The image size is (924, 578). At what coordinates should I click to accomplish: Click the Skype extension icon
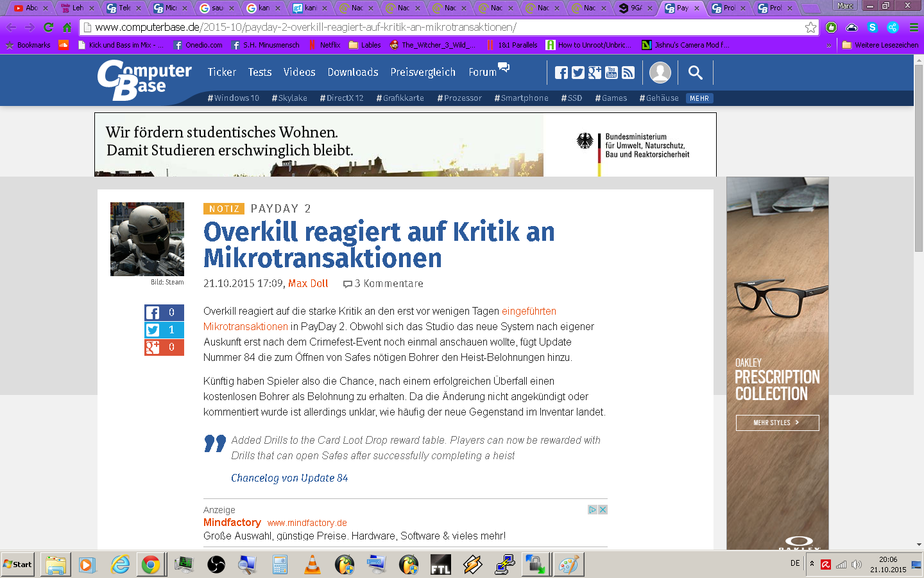873,27
